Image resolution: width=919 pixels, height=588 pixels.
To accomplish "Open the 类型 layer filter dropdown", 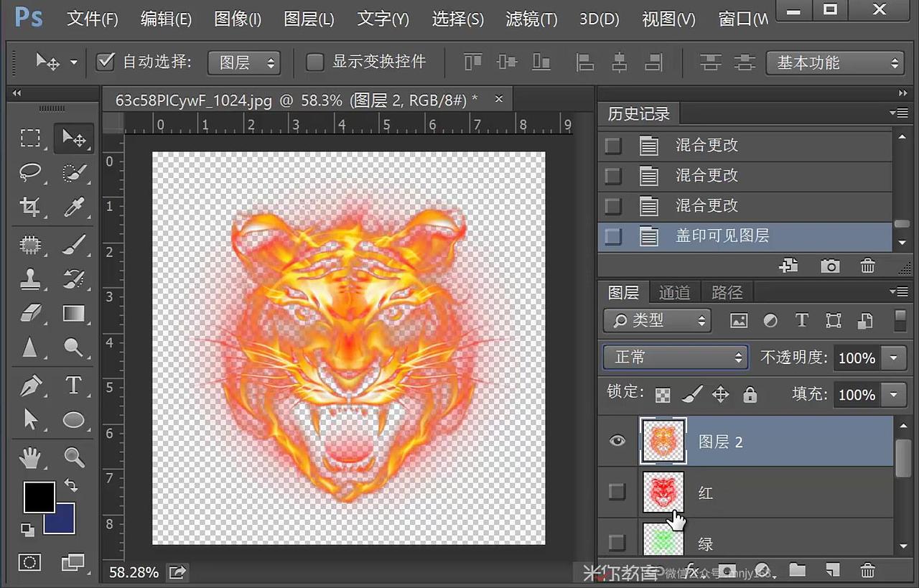I will coord(658,320).
